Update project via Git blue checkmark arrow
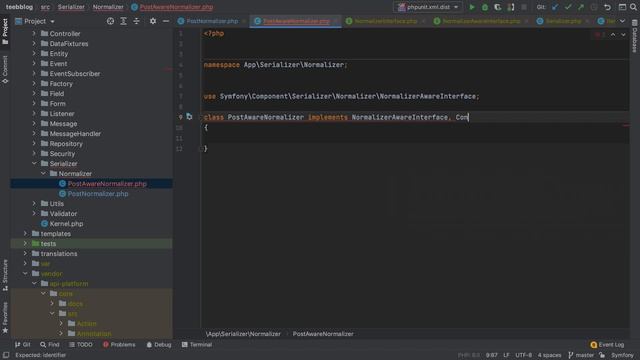The width and height of the screenshot is (640, 360). click(554, 7)
